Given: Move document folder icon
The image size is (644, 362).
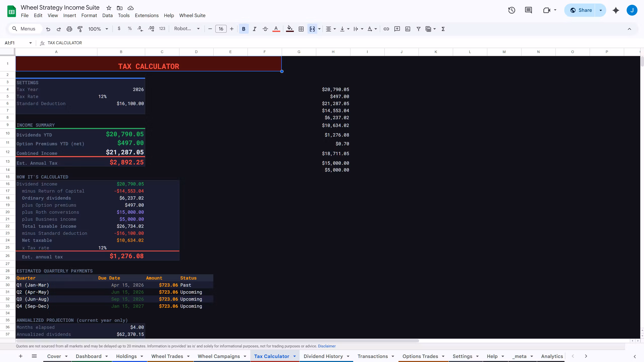Looking at the screenshot, I should click(119, 8).
